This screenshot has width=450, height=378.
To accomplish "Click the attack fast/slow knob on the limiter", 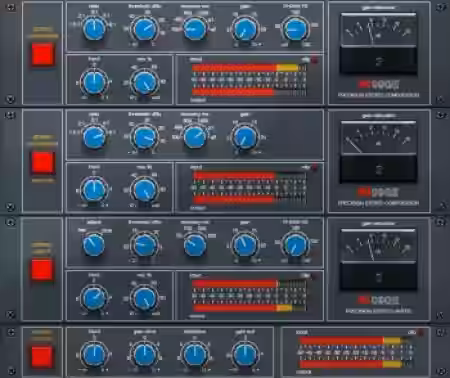I will tap(94, 245).
